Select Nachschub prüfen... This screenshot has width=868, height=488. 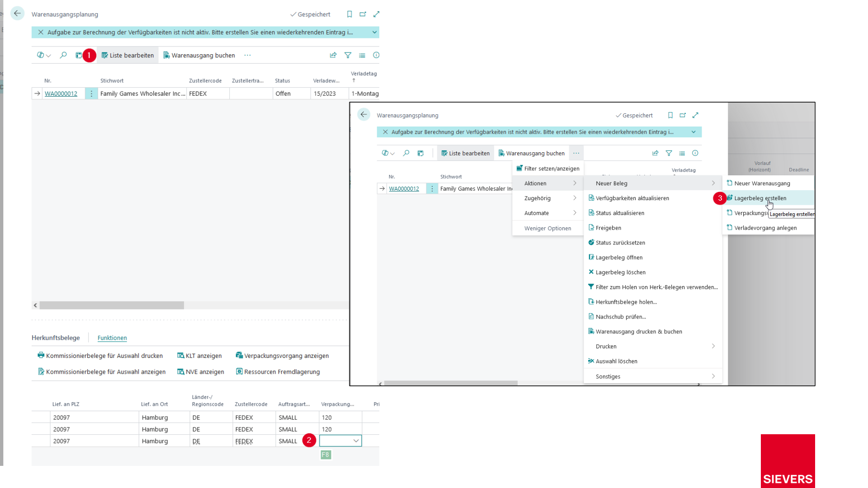pos(653,317)
